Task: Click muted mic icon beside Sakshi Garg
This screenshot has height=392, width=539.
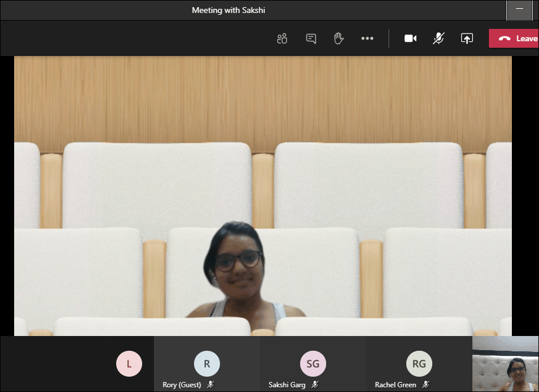Action: [x=315, y=384]
